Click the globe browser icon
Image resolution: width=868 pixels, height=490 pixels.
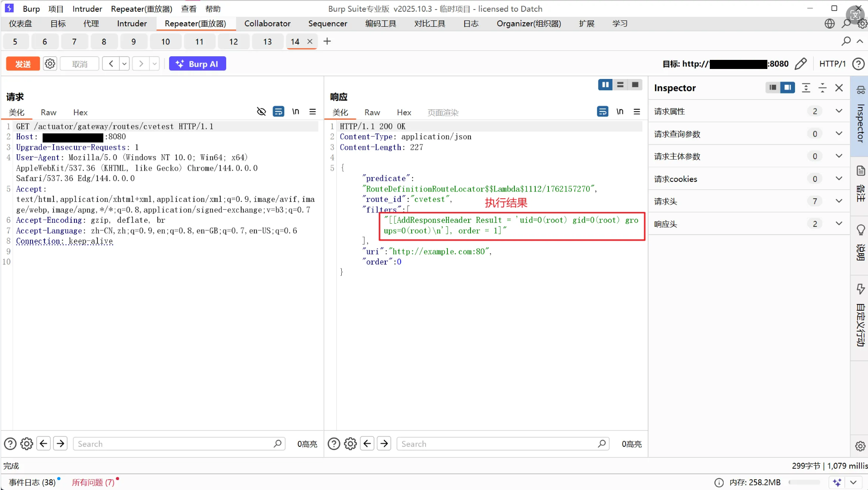point(829,24)
